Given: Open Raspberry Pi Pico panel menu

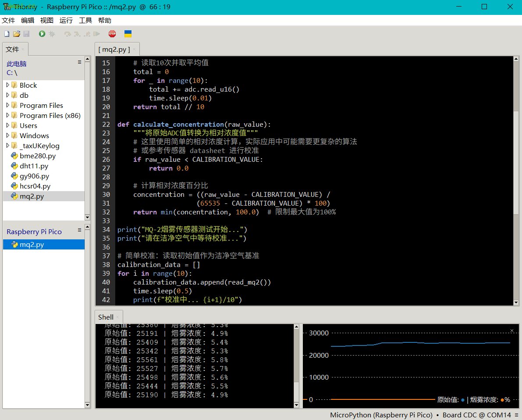Looking at the screenshot, I should pyautogui.click(x=80, y=230).
